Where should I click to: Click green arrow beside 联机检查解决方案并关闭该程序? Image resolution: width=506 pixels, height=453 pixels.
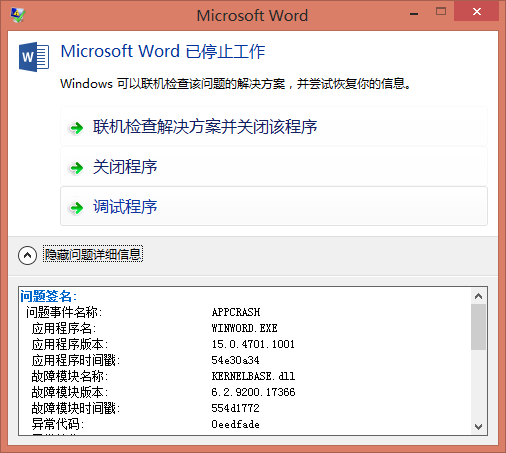(76, 128)
